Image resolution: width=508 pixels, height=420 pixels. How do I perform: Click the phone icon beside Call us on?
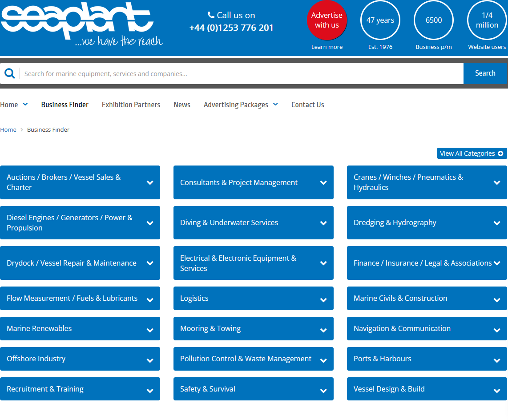[211, 15]
